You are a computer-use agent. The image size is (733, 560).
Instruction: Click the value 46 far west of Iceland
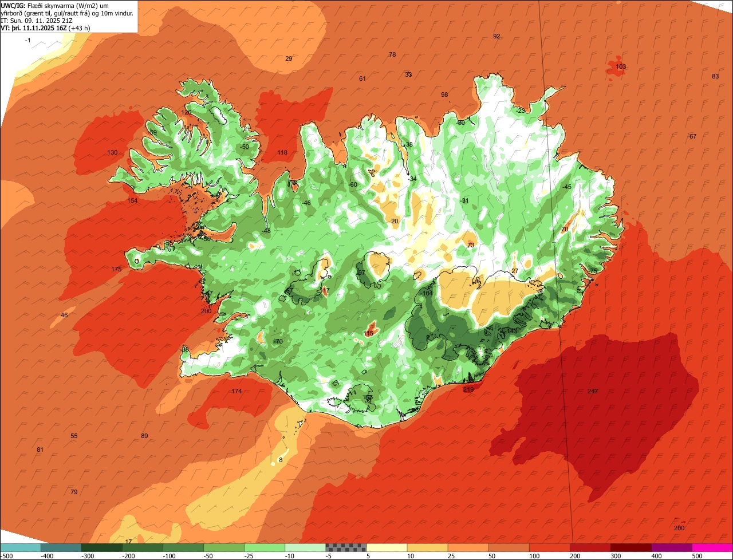point(64,315)
